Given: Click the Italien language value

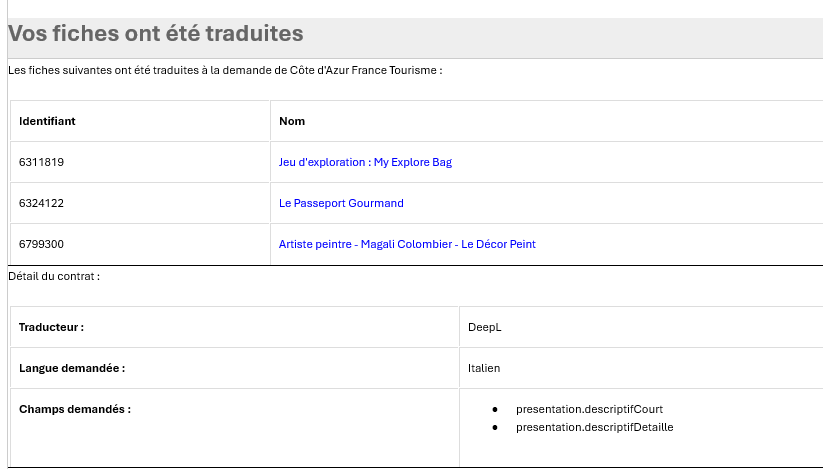Looking at the screenshot, I should pos(484,368).
